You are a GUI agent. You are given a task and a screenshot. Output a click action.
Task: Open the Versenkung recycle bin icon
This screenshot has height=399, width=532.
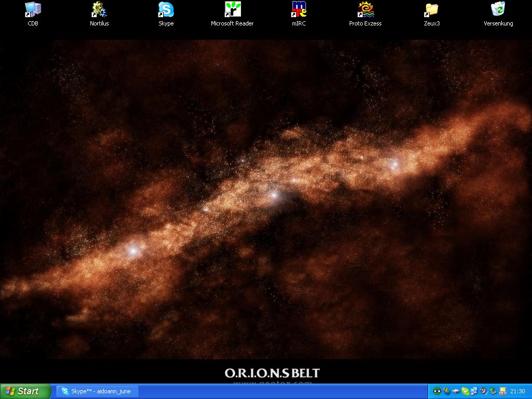click(x=498, y=10)
